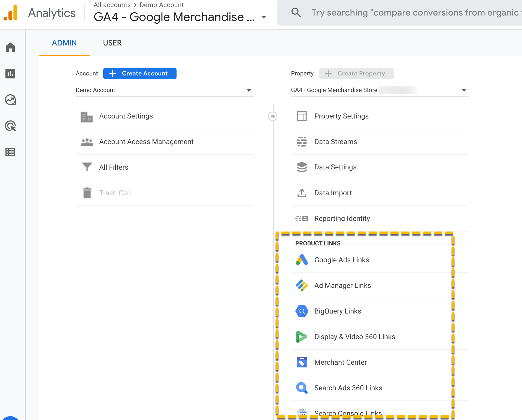Click the search magnifier icon

[x=296, y=13]
